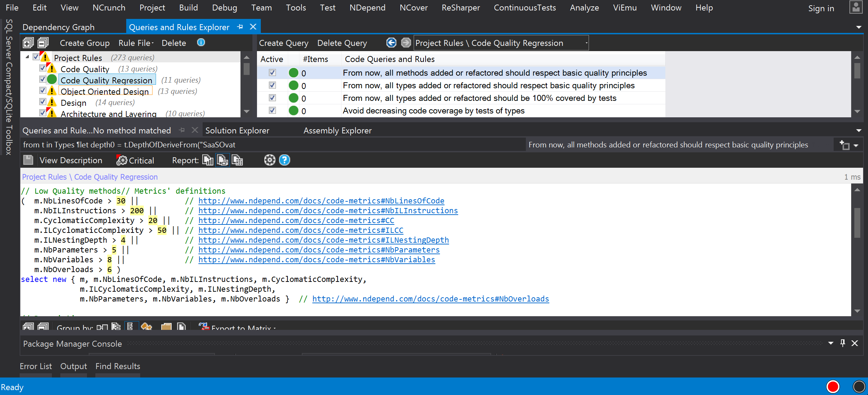Screen dimensions: 868x395
Task: Open the Export to Matrix dropdown
Action: (x=274, y=328)
